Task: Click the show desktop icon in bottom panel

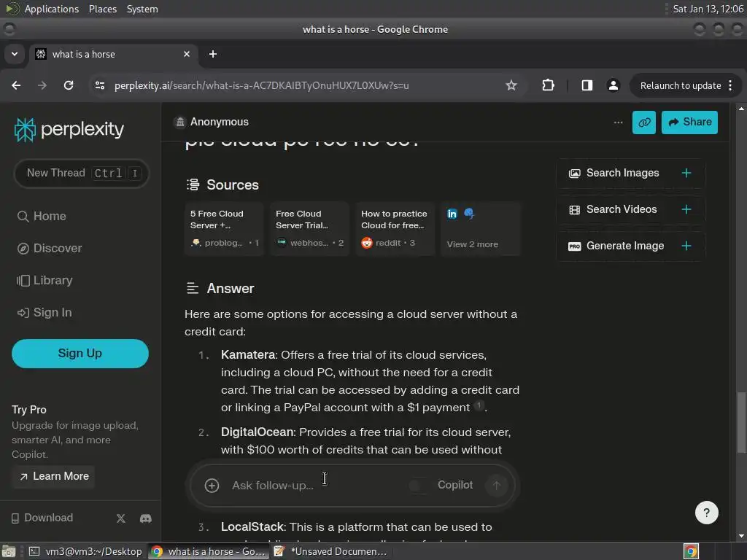Action: click(x=9, y=551)
